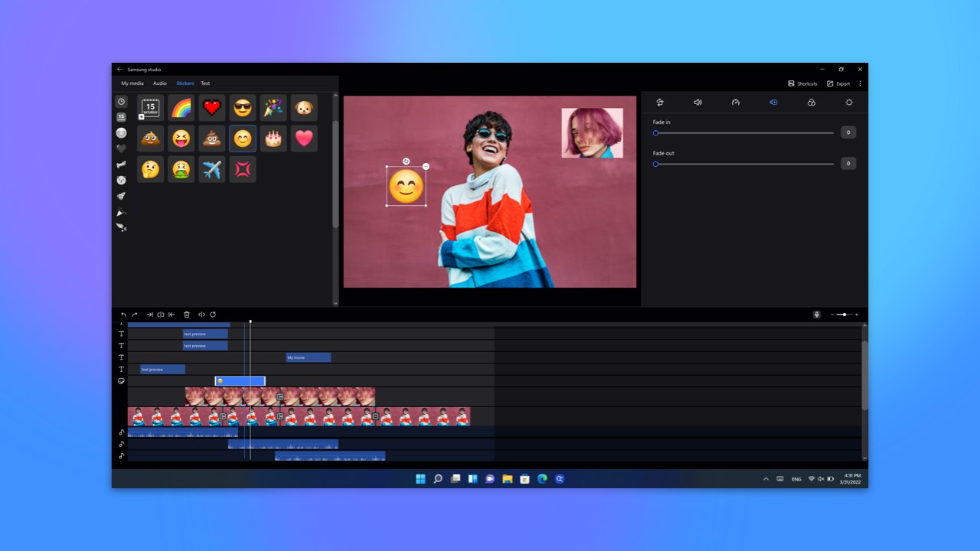Click the Fade in slider handle

655,132
